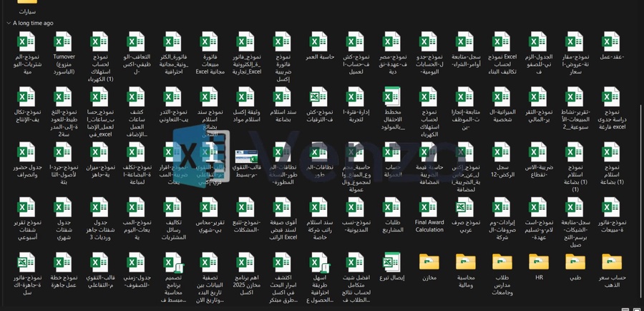Open the إيصال تبرع Excel file
The height and width of the screenshot is (311, 644).
pyautogui.click(x=392, y=263)
